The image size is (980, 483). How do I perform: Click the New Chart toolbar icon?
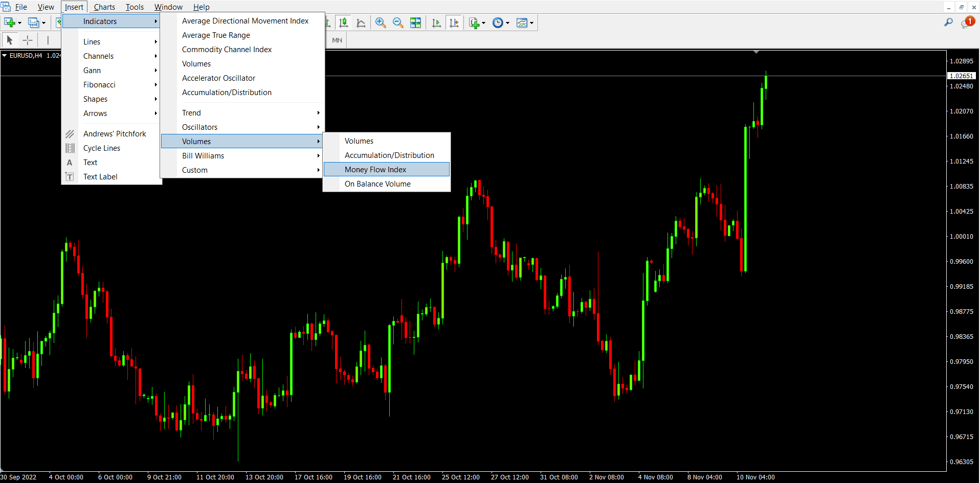[x=9, y=22]
